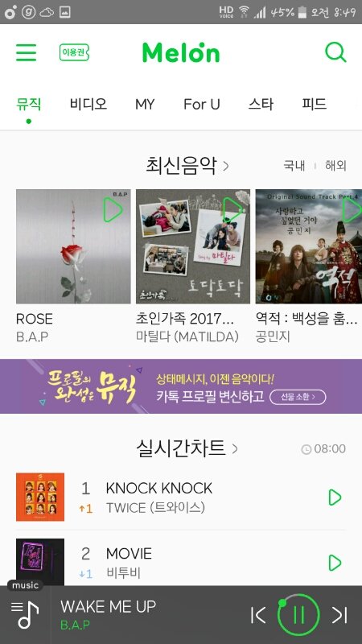Open the search magnifier icon
This screenshot has height=644, width=362.
(x=335, y=52)
